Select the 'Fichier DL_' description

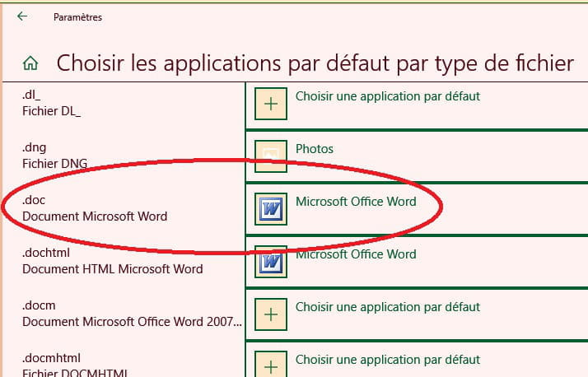pyautogui.click(x=51, y=111)
